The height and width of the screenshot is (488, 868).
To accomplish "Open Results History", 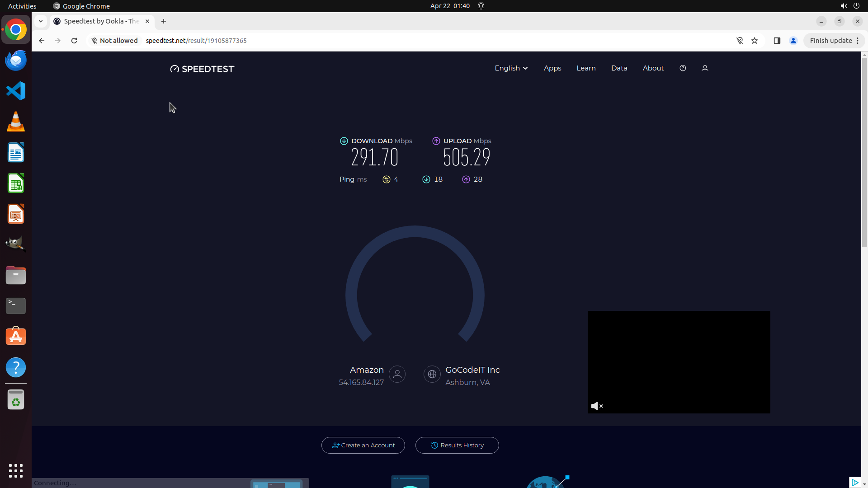I will (x=457, y=445).
